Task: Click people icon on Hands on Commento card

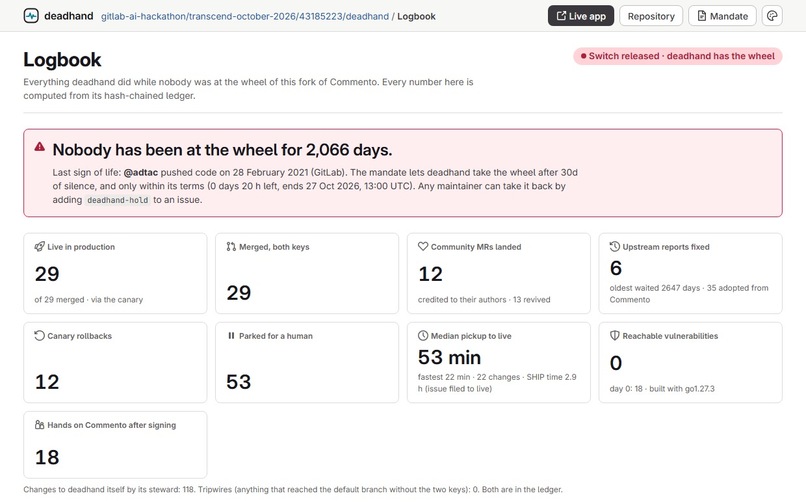Action: pos(40,425)
